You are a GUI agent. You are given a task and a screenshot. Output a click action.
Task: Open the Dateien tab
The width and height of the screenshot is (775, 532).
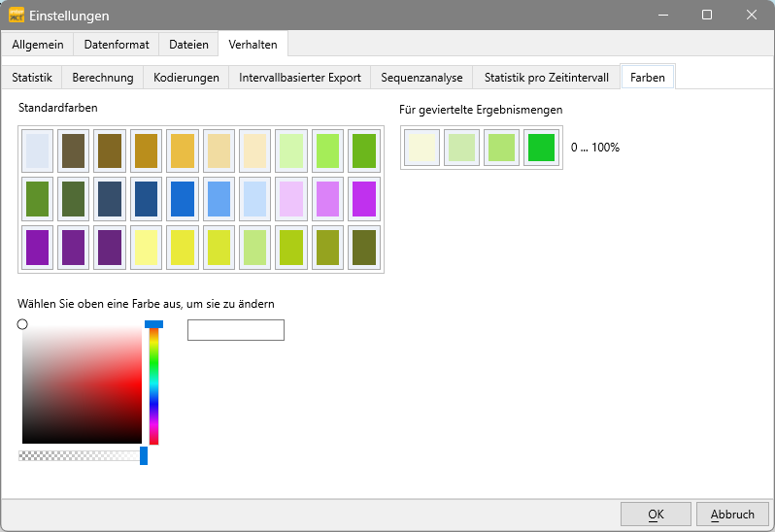click(x=188, y=45)
